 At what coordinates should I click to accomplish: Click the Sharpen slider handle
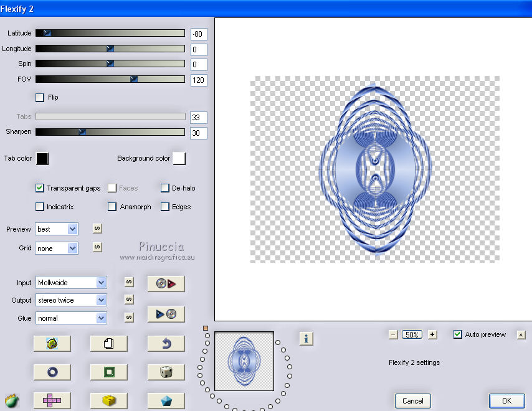pos(82,131)
